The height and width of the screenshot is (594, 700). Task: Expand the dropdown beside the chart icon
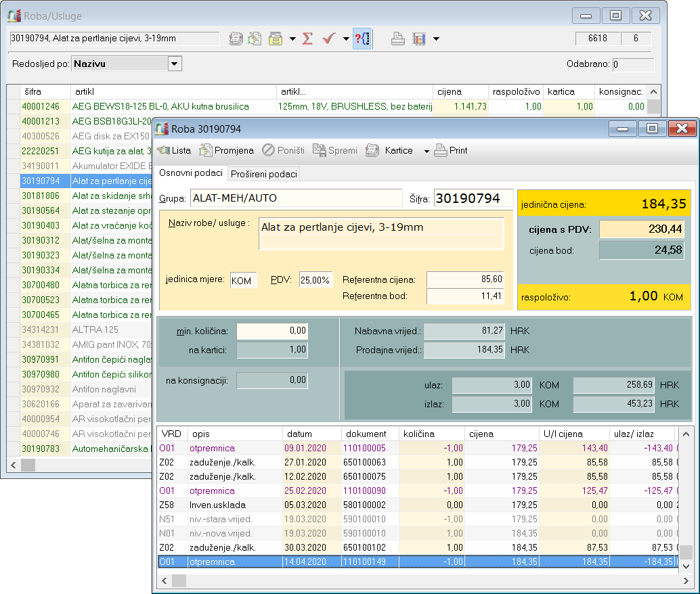[x=436, y=39]
